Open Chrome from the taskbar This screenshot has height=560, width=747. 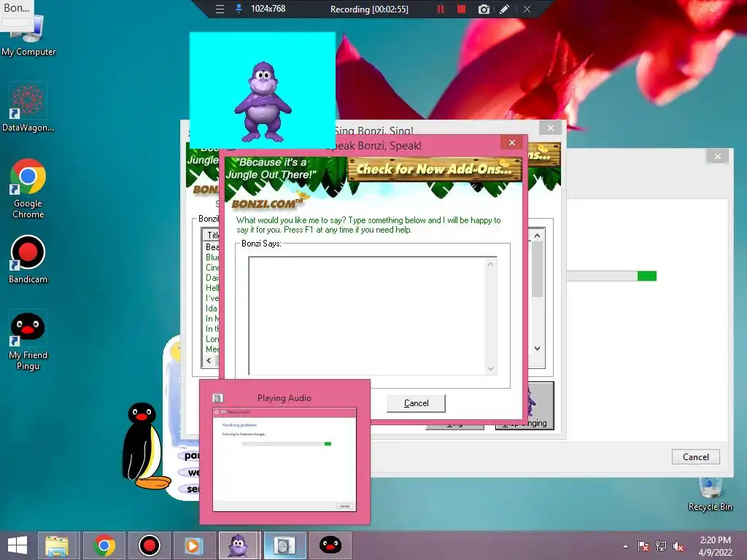[104, 545]
